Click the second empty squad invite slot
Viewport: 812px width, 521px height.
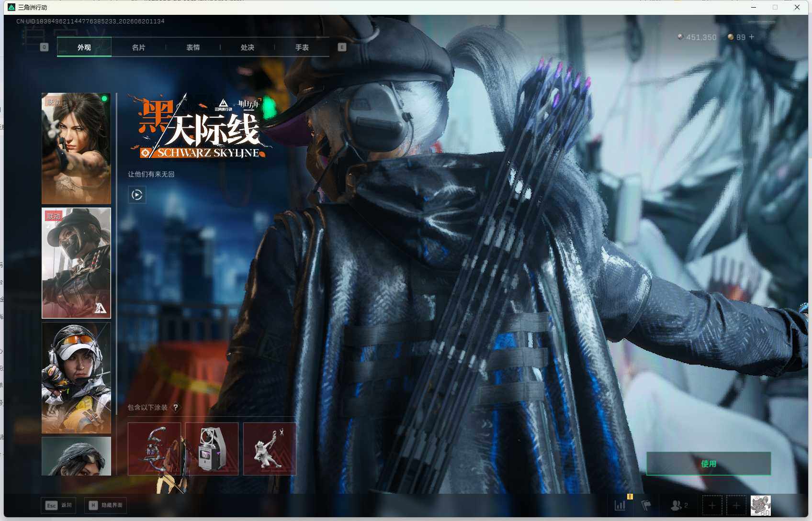pyautogui.click(x=736, y=505)
